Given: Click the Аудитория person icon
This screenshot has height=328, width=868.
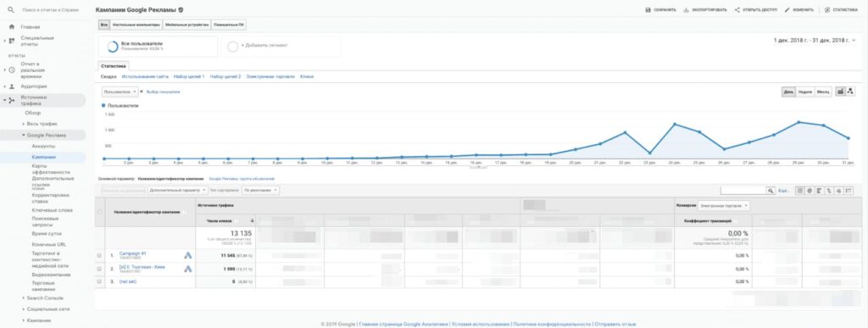Looking at the screenshot, I should click(12, 86).
